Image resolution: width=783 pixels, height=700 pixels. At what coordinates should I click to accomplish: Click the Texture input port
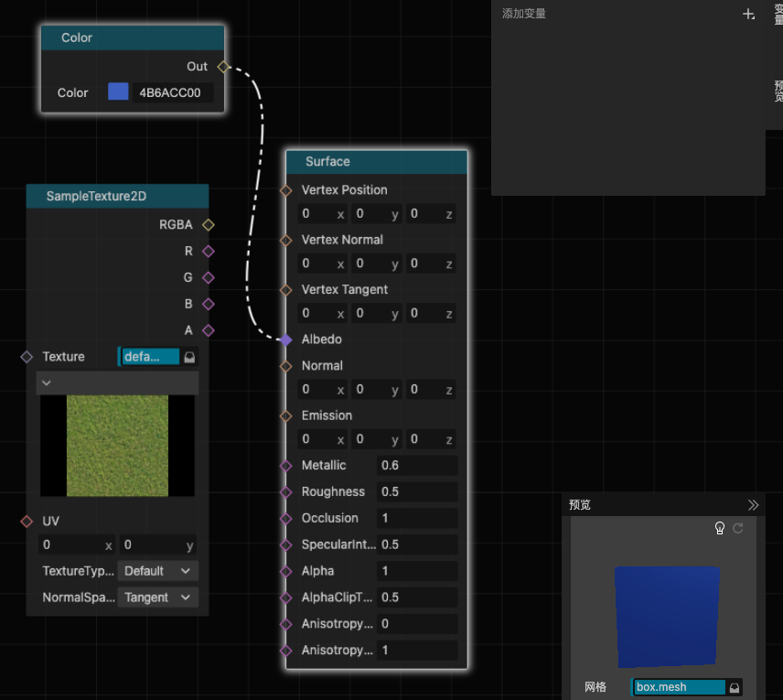(27, 357)
